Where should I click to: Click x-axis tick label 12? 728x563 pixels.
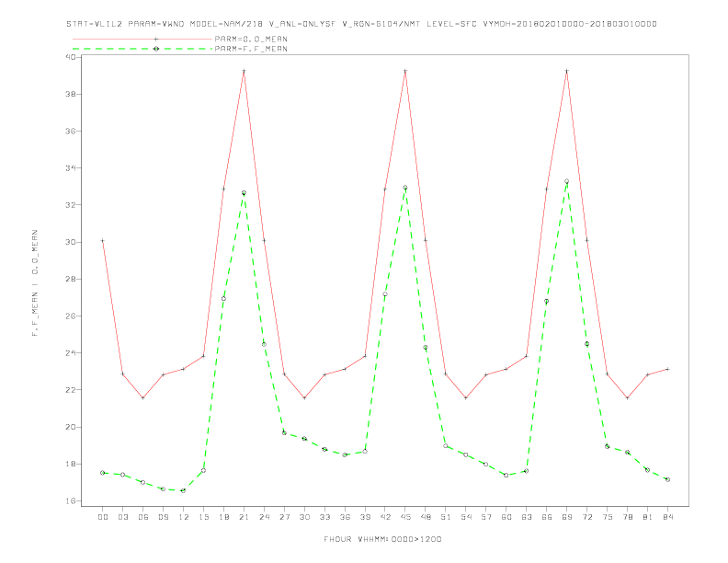tap(184, 517)
